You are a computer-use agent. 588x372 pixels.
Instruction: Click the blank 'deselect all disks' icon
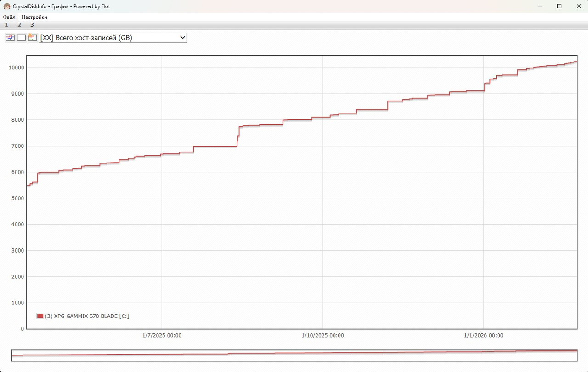tap(21, 38)
